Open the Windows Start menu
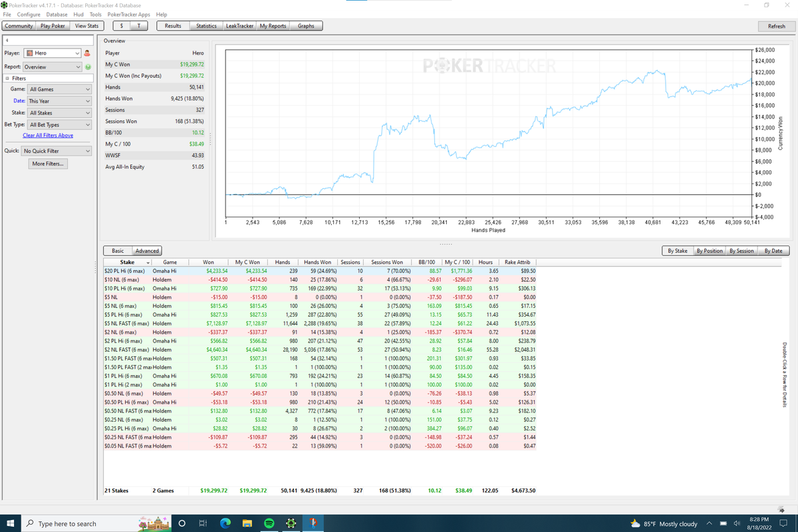Screen dimensions: 798x532 pos(11,523)
